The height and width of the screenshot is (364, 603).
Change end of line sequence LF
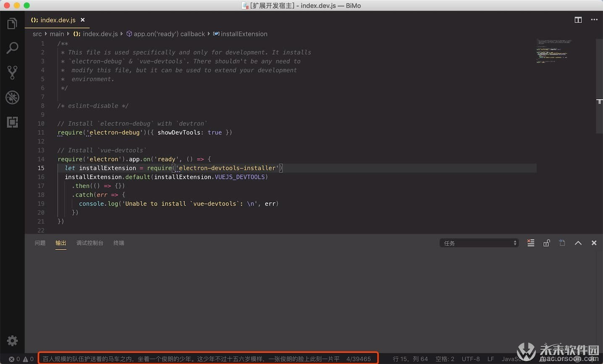click(x=490, y=359)
